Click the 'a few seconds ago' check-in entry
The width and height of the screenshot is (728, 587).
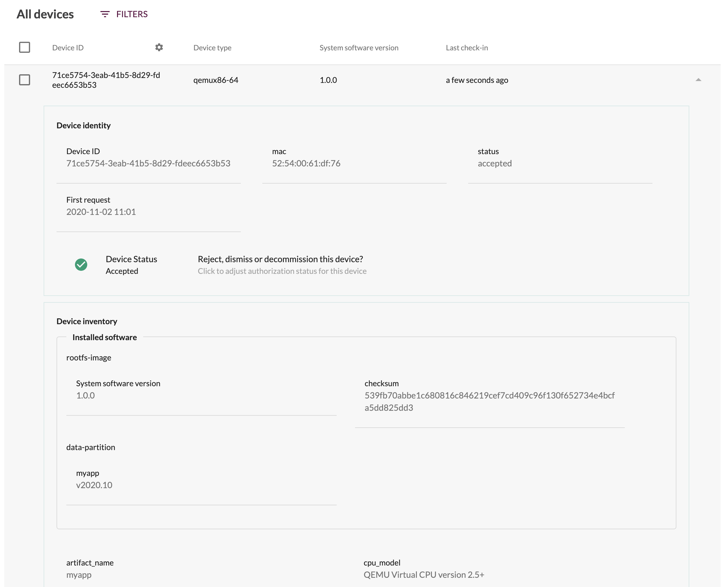477,80
